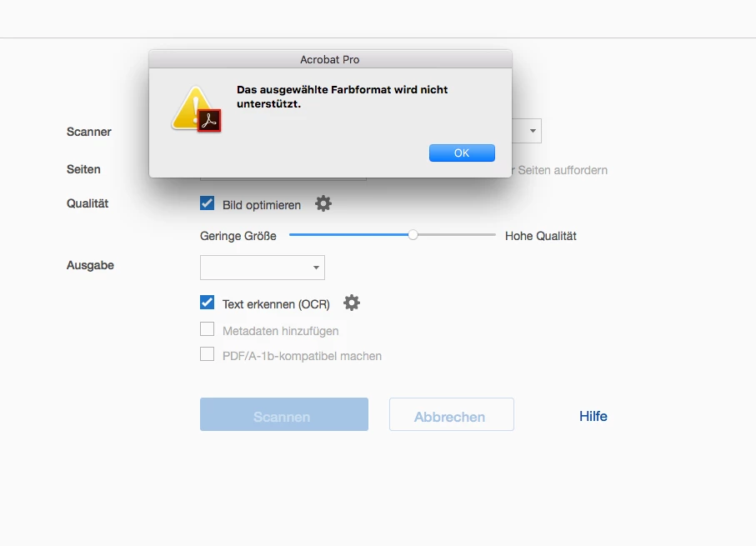Click the Hohe Qualität label

tap(540, 236)
